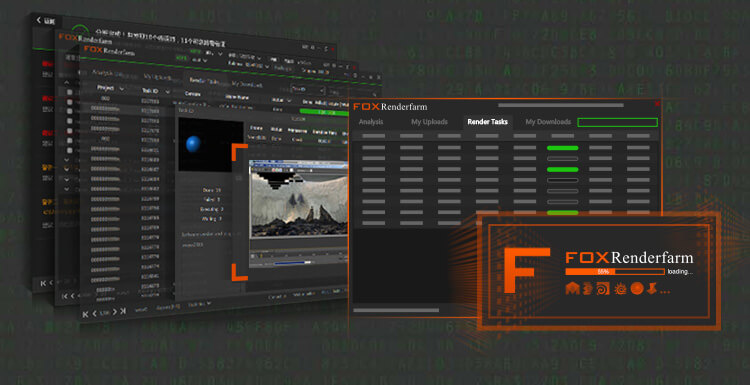The width and height of the screenshot is (750, 385).
Task: Click the Maya-style M icon on splash
Action: point(572,288)
